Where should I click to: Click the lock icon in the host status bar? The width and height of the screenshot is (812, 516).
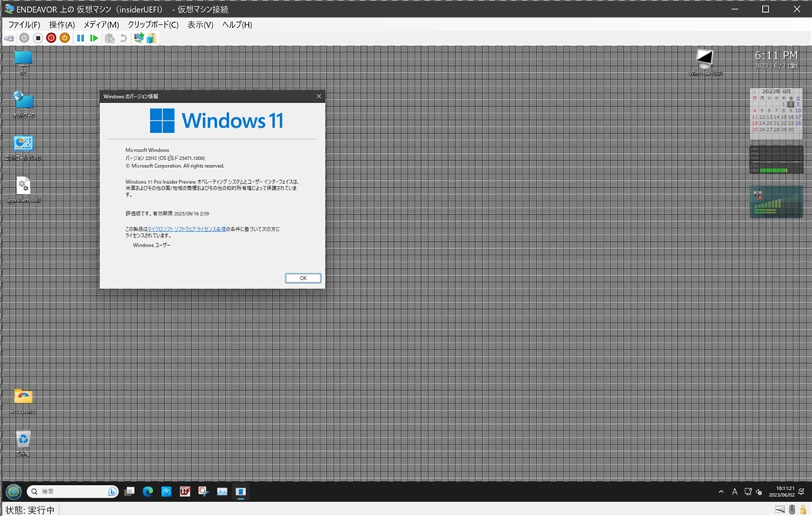(802, 510)
